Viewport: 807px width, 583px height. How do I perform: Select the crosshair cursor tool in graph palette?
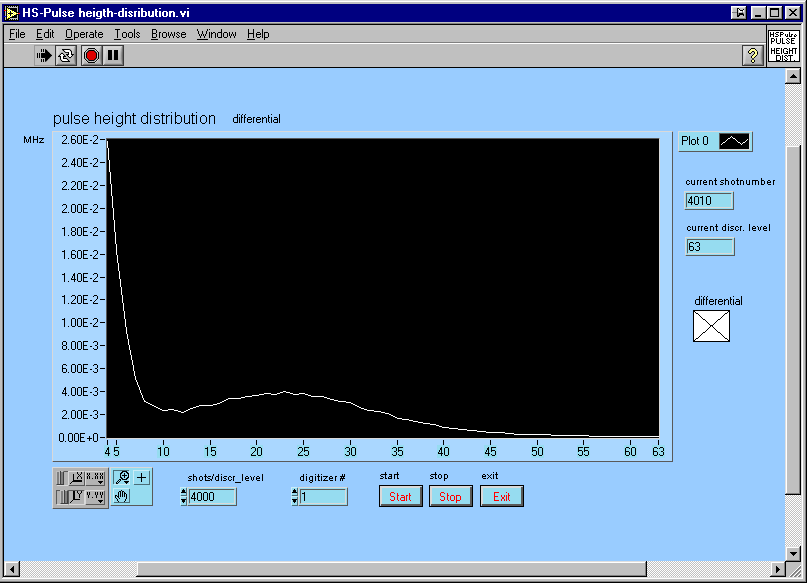pos(142,478)
